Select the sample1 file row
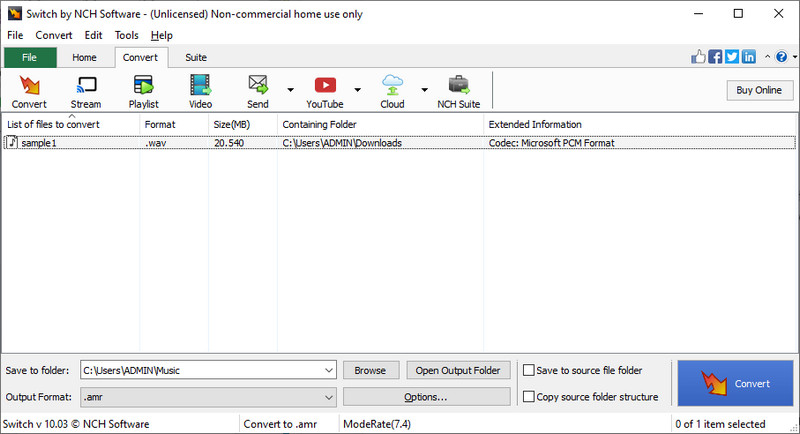Image resolution: width=800 pixels, height=434 pixels. pyautogui.click(x=399, y=143)
